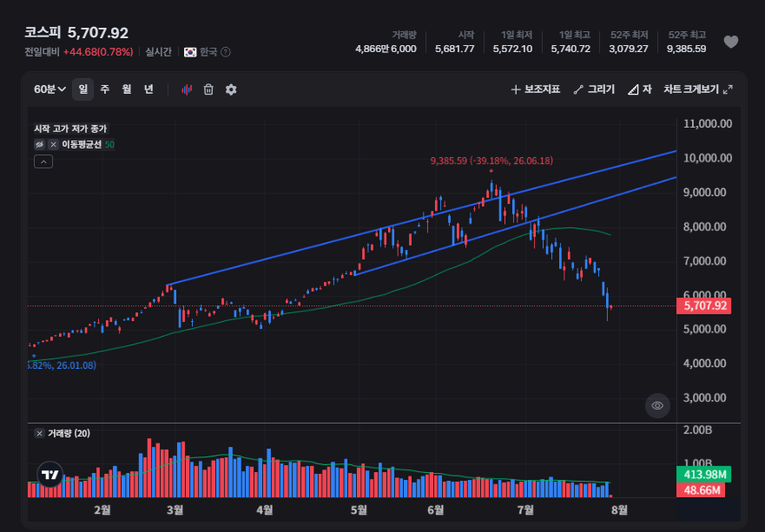The width and height of the screenshot is (765, 532).
Task: Delete drawings with the trash can icon
Action: tap(208, 89)
